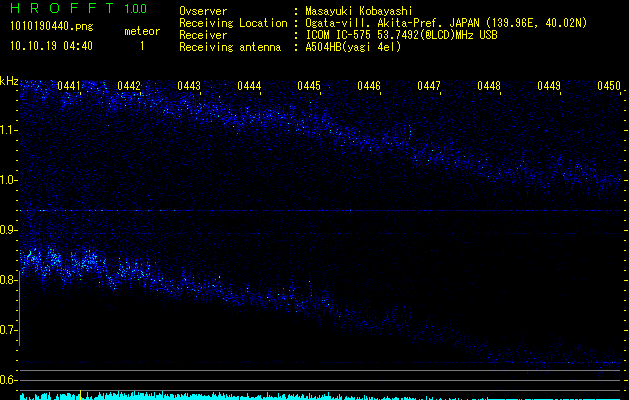Select the 0.9 kHz axis label
Image resolution: width=629 pixels, height=400 pixels.
coord(9,230)
